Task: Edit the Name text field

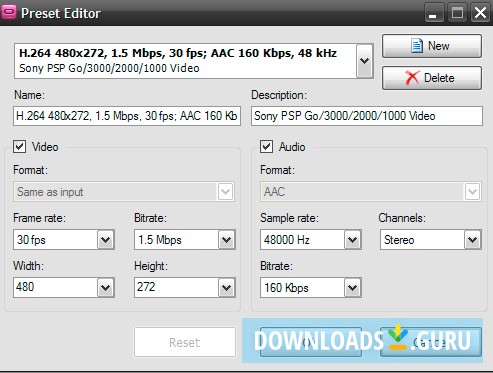Action: pos(127,116)
